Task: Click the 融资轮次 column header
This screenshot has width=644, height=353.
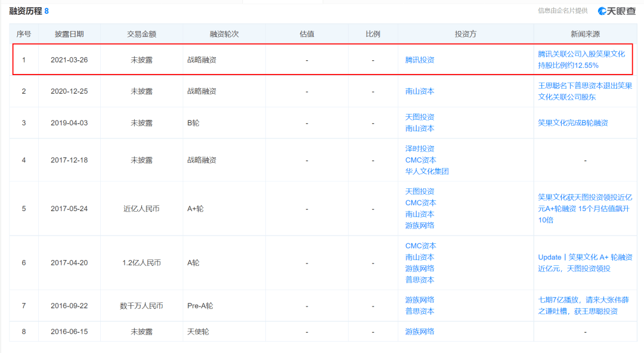Action: 224,34
